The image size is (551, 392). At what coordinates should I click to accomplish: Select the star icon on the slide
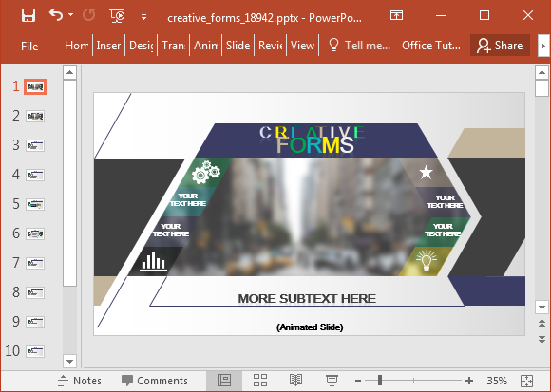(x=426, y=173)
